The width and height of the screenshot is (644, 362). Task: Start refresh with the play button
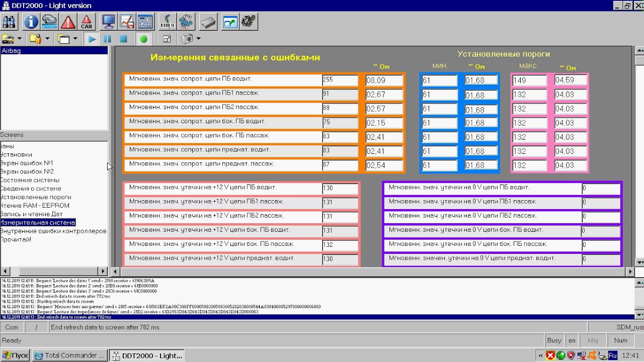[x=92, y=39]
